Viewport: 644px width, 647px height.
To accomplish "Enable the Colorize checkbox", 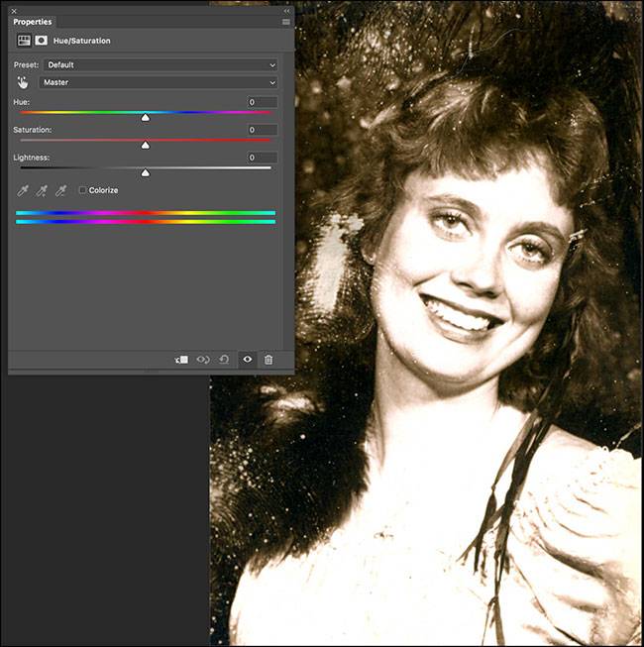I will (82, 190).
